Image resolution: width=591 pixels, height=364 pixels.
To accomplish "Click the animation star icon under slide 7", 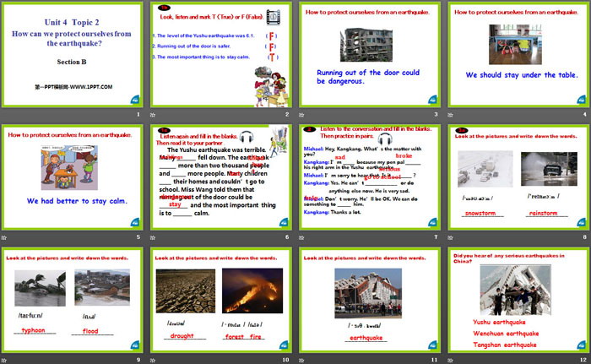I will coord(301,237).
